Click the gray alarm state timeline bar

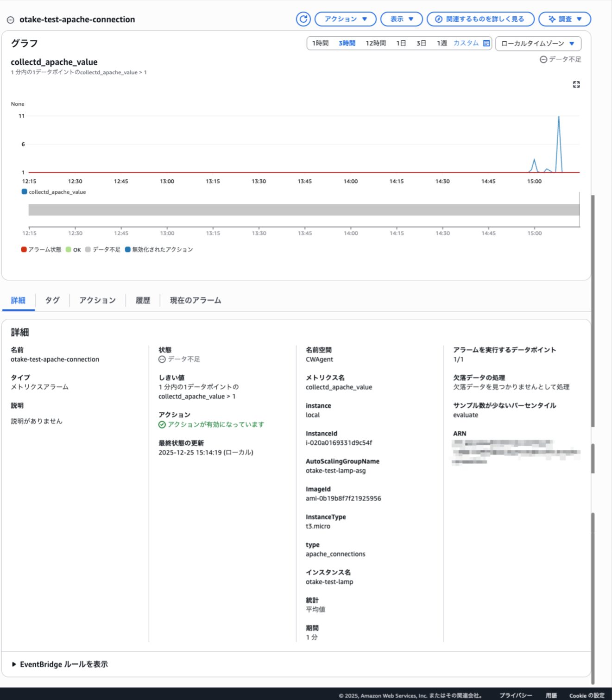click(304, 210)
